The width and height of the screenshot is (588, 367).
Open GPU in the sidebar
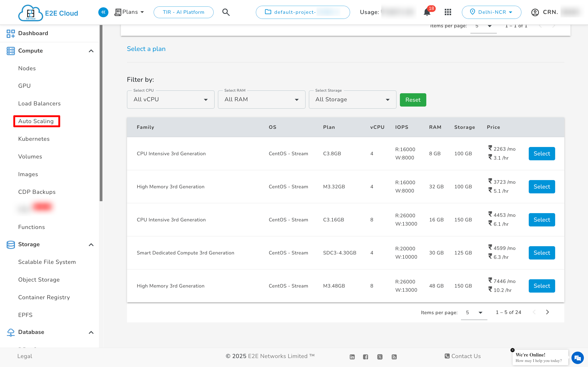25,86
